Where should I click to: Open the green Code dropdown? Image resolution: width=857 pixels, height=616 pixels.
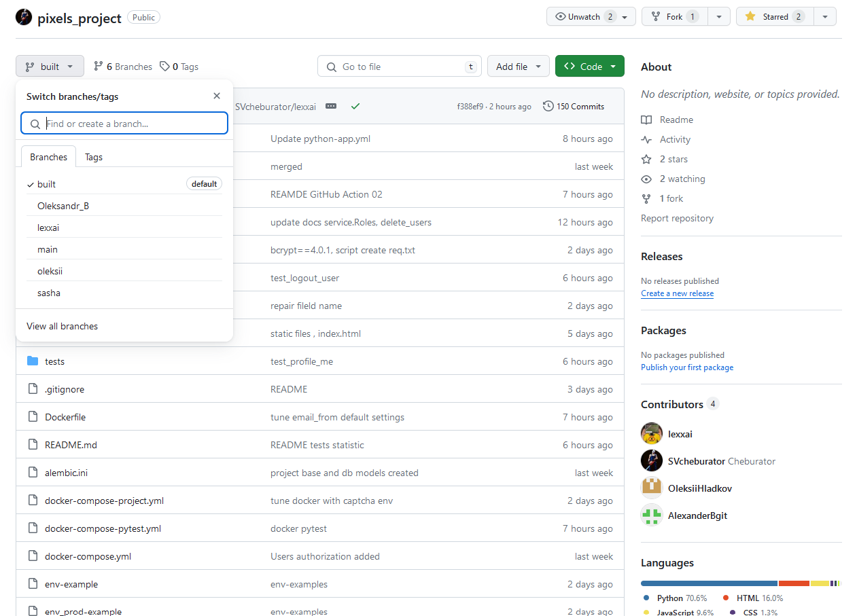tap(590, 67)
